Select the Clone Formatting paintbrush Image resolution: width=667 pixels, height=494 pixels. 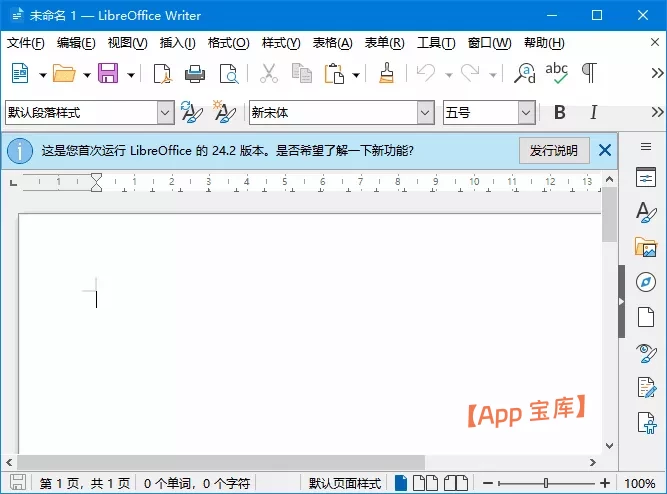click(387, 73)
